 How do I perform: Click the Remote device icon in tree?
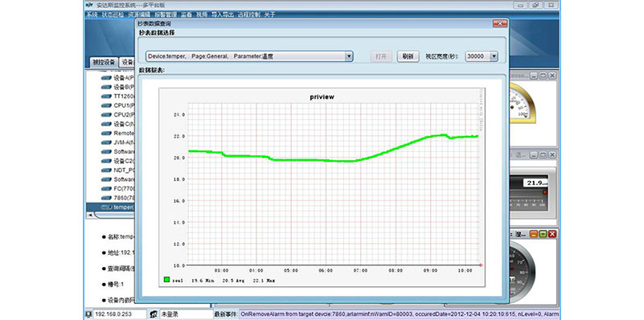[106, 133]
